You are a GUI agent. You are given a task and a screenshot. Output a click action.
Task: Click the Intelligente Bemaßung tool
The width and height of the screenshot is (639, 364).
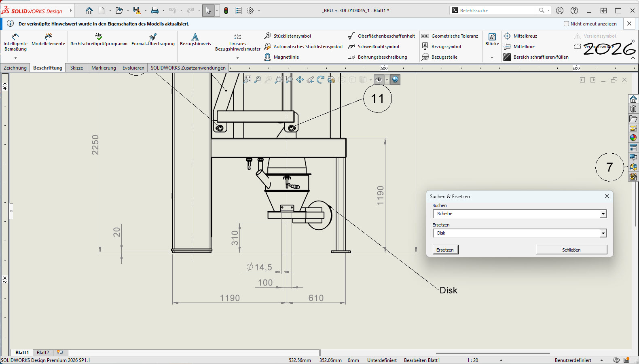click(x=15, y=42)
